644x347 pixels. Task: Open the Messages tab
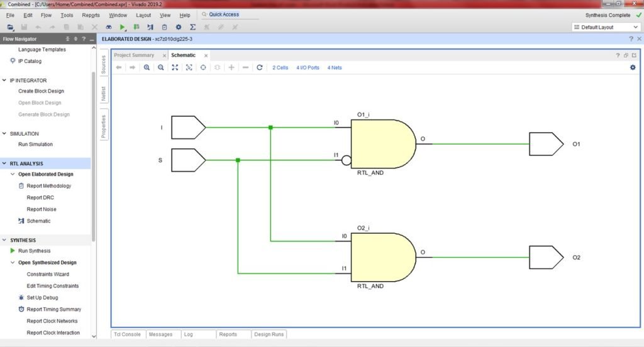160,334
